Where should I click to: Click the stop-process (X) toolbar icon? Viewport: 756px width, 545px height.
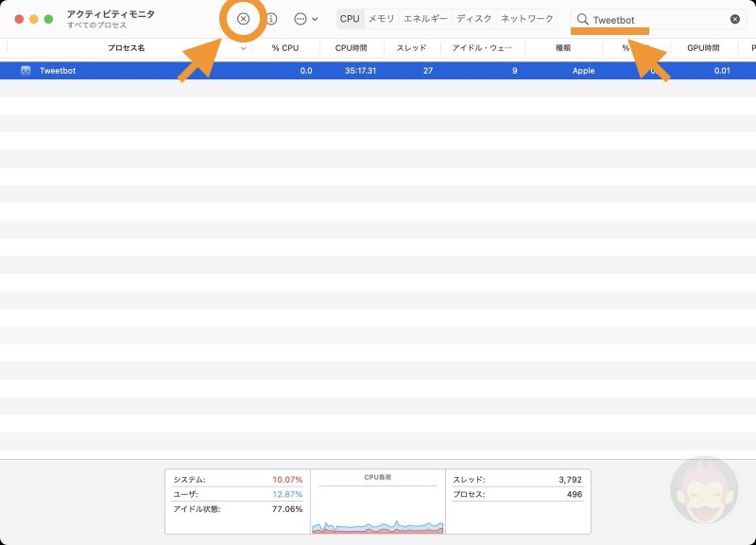(244, 18)
